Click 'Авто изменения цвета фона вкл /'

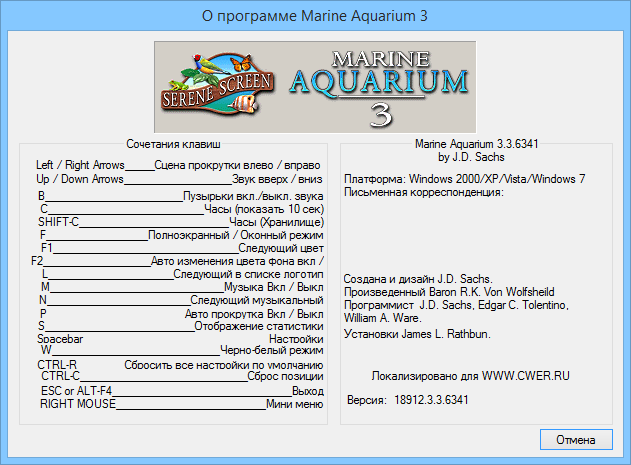237,261
